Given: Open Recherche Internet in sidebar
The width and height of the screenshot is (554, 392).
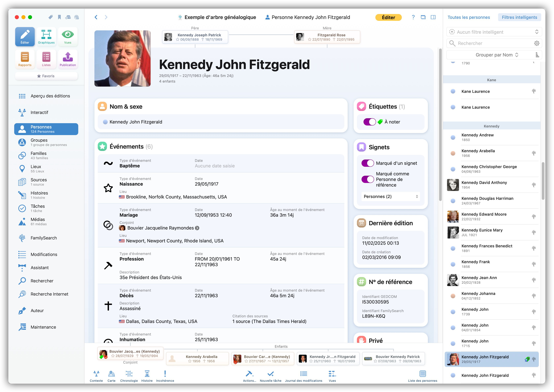Looking at the screenshot, I should (x=46, y=294).
